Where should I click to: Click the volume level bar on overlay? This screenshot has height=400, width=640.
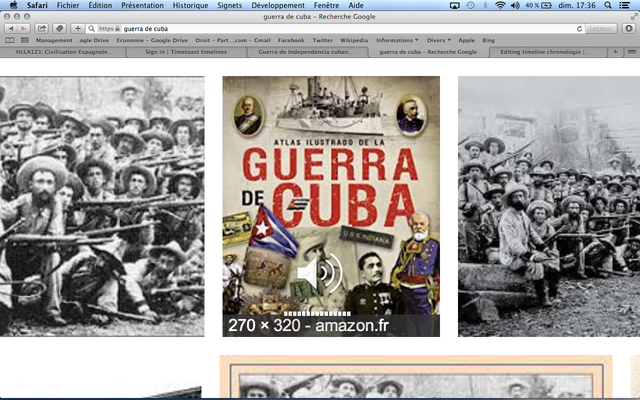click(317, 313)
